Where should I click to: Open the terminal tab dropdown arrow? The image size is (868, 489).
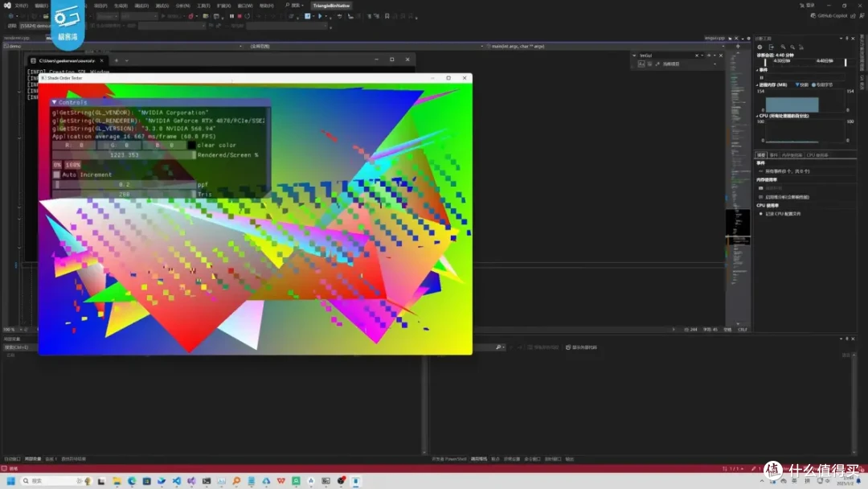pyautogui.click(x=127, y=60)
